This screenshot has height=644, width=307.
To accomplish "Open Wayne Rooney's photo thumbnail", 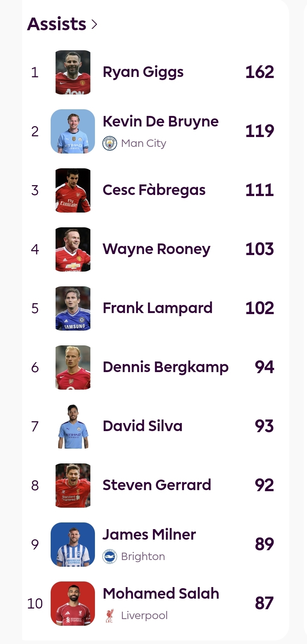I will click(x=73, y=249).
